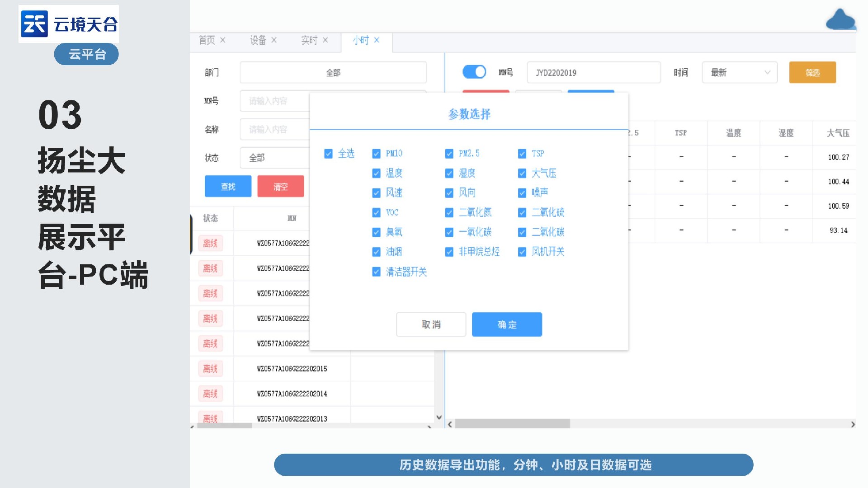Open the 时间 dropdown showing 最新
This screenshot has width=868, height=488.
[x=739, y=72]
